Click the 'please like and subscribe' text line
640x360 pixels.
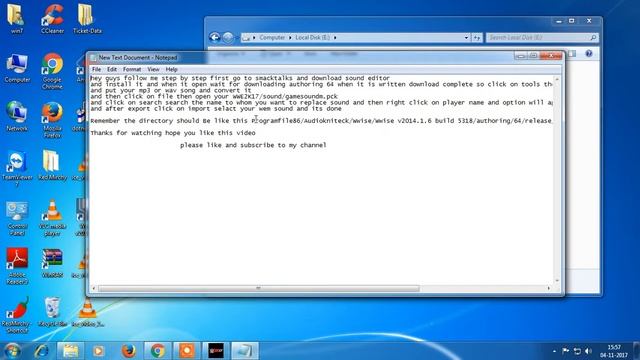click(x=253, y=145)
